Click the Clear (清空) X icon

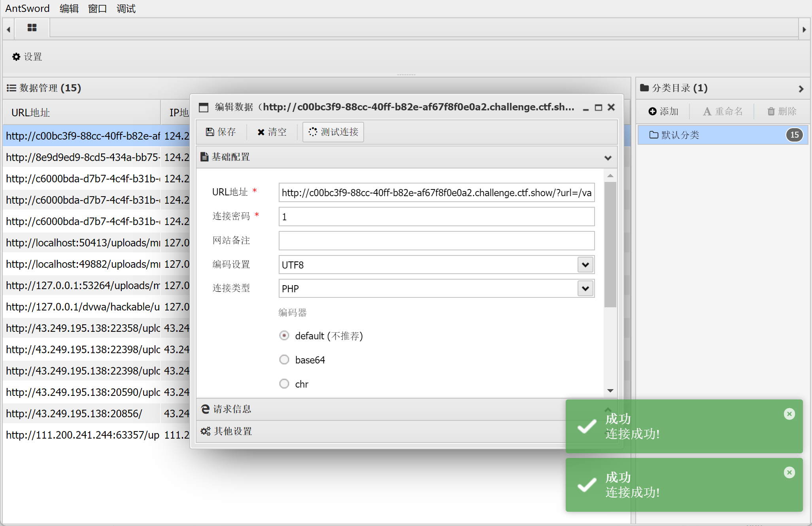261,132
